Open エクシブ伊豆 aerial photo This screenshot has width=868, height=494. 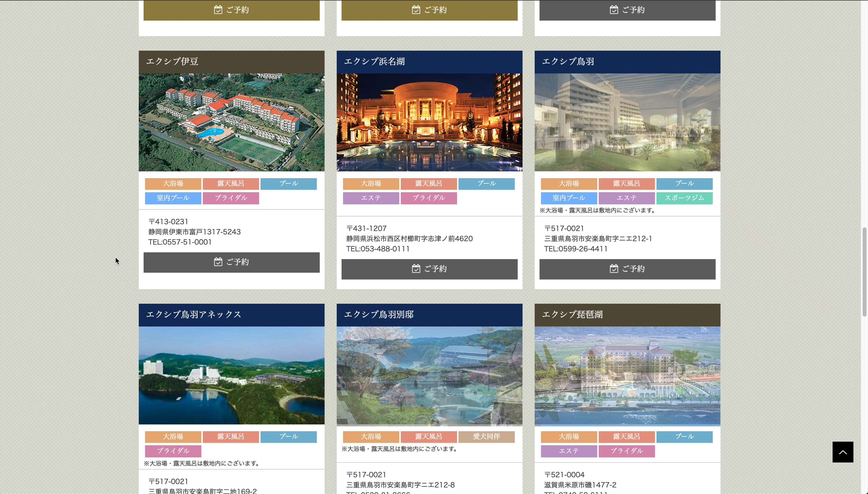[x=231, y=122]
